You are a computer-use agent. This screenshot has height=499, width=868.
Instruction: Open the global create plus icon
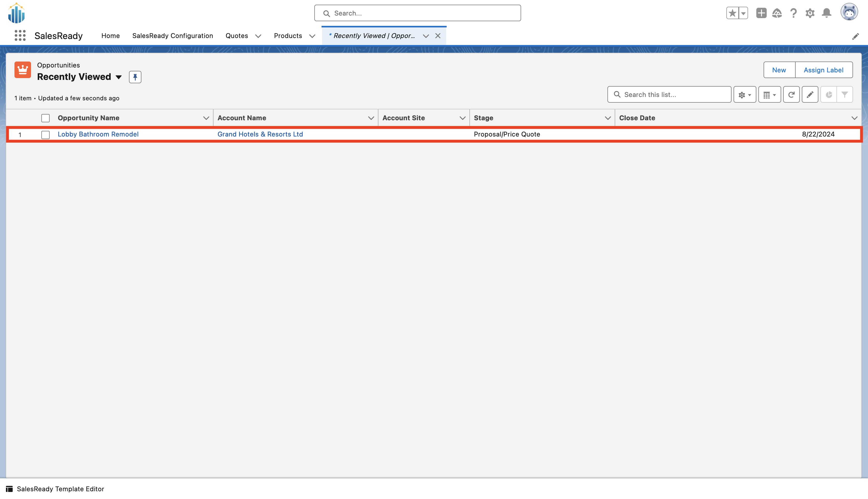pos(761,13)
